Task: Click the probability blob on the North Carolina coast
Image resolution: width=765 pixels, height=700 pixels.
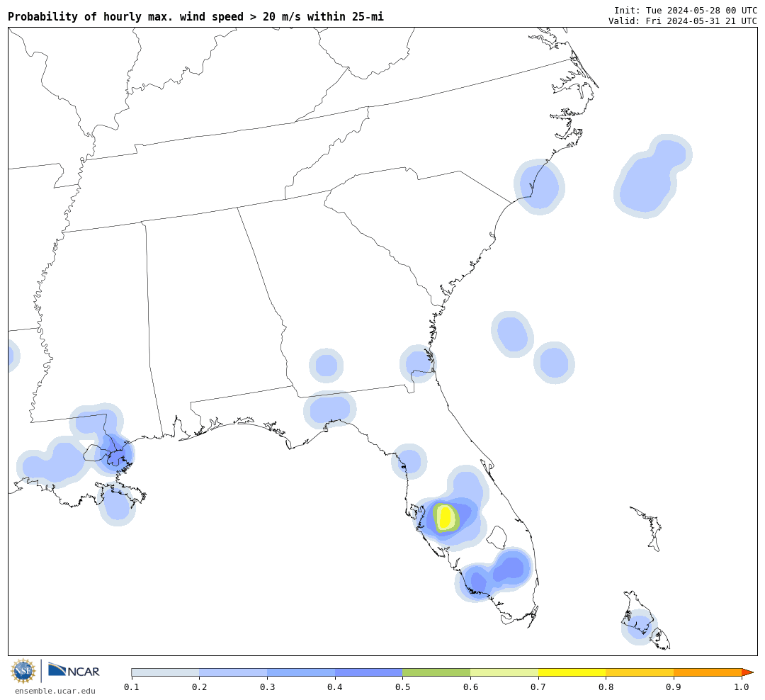Action: (539, 187)
